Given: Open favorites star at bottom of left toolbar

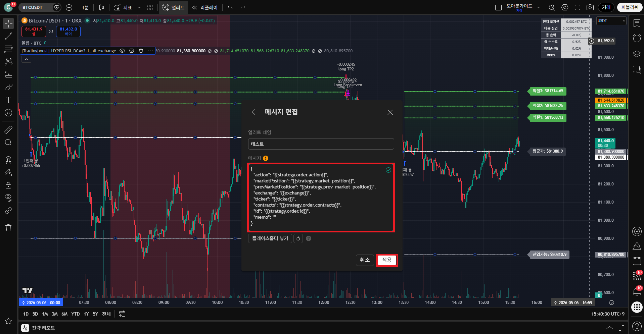Looking at the screenshot, I should 8,321.
